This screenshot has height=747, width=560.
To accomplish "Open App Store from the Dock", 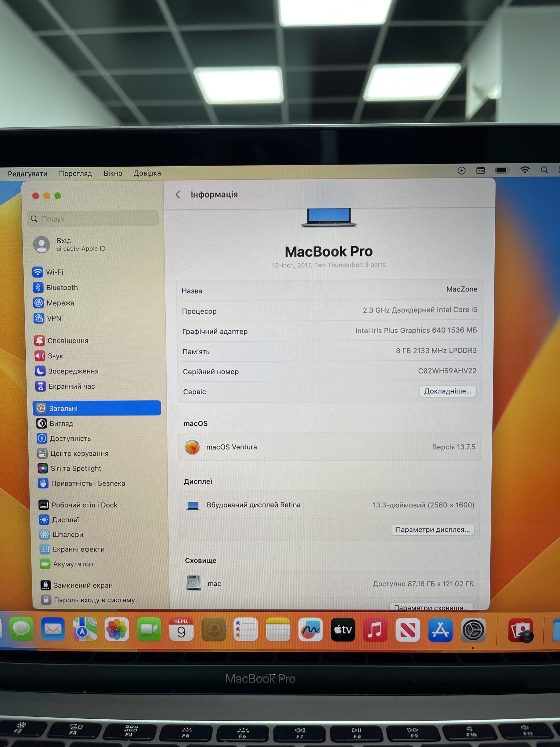I will 440,630.
